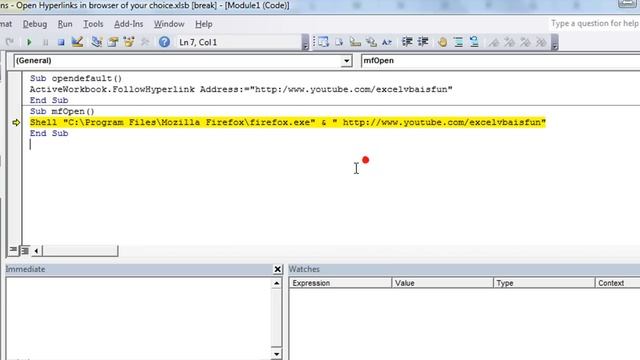Open the Add-Ins menu
This screenshot has height=360, width=640.
pyautogui.click(x=129, y=24)
